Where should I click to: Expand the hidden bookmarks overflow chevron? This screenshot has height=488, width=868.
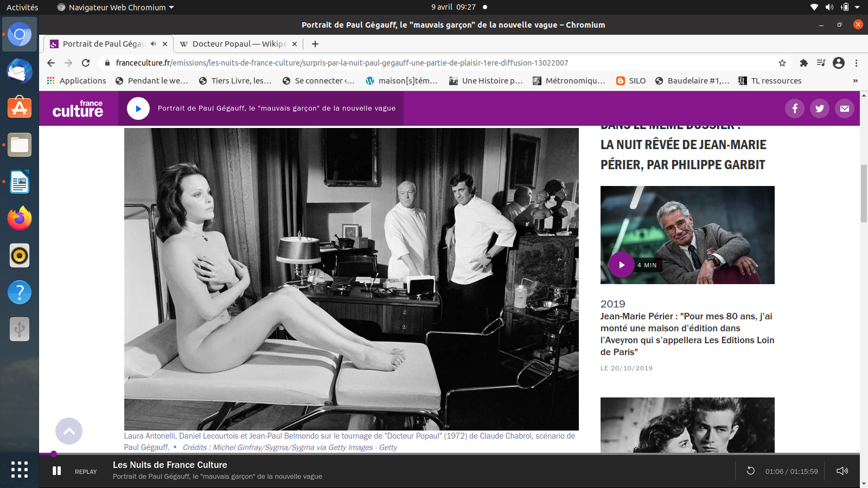pos(855,81)
